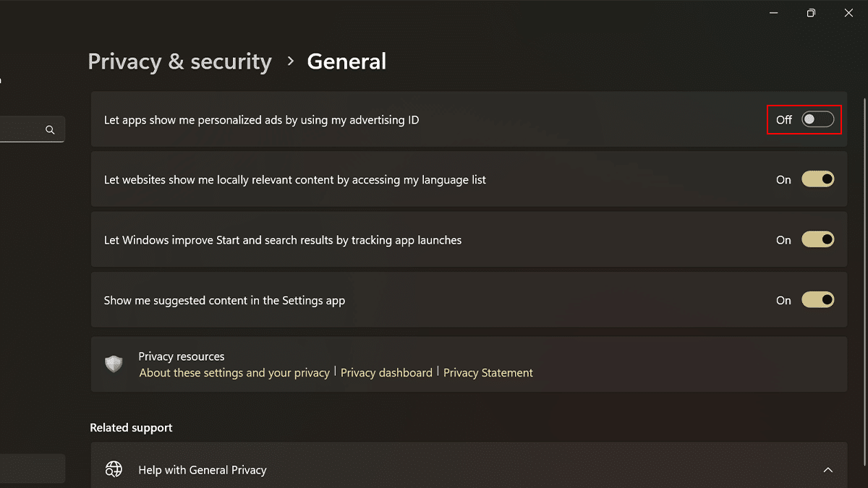Disable tracking app launches for Start and search
Image resolution: width=868 pixels, height=488 pixels.
click(817, 240)
